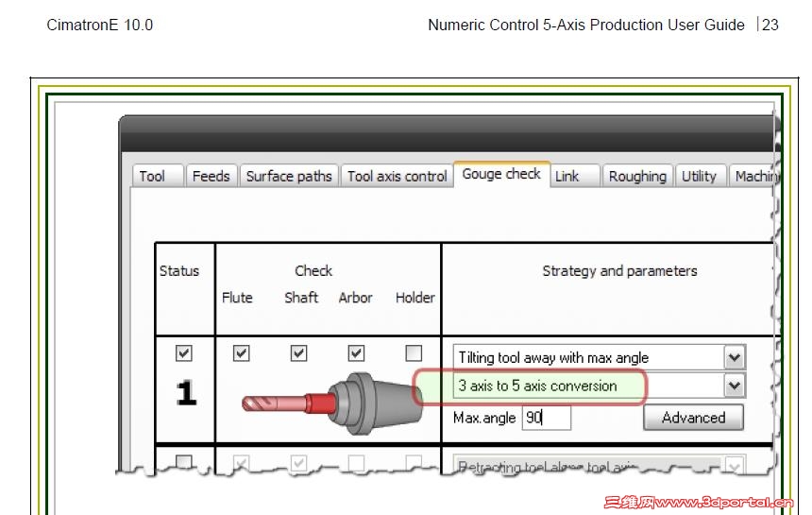This screenshot has width=812, height=515.
Task: Click the Max.angle label
Action: point(484,418)
